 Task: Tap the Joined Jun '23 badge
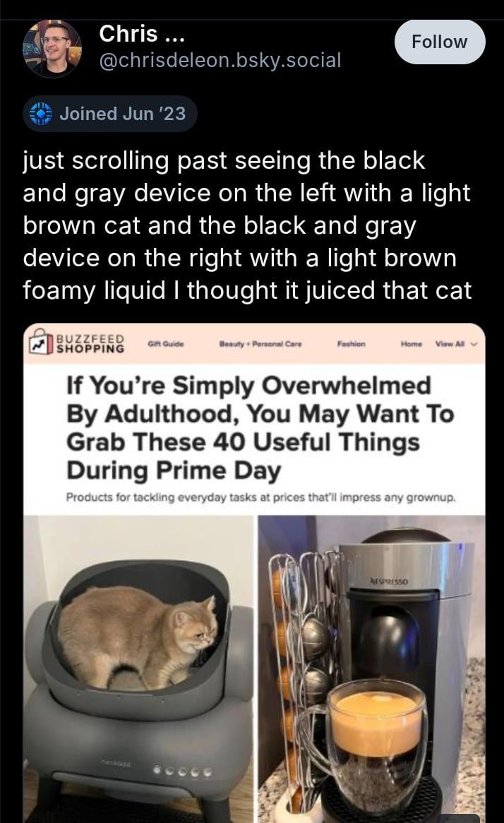[110, 113]
